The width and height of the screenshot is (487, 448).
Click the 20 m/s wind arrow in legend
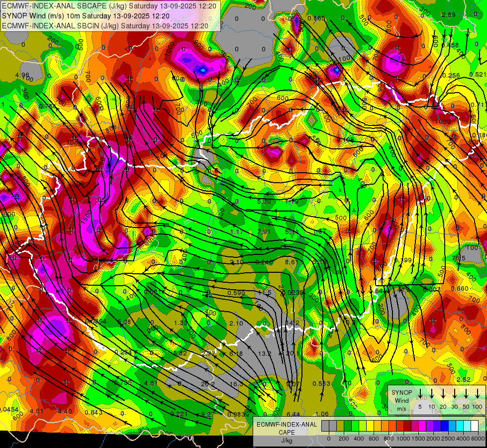pos(443,393)
